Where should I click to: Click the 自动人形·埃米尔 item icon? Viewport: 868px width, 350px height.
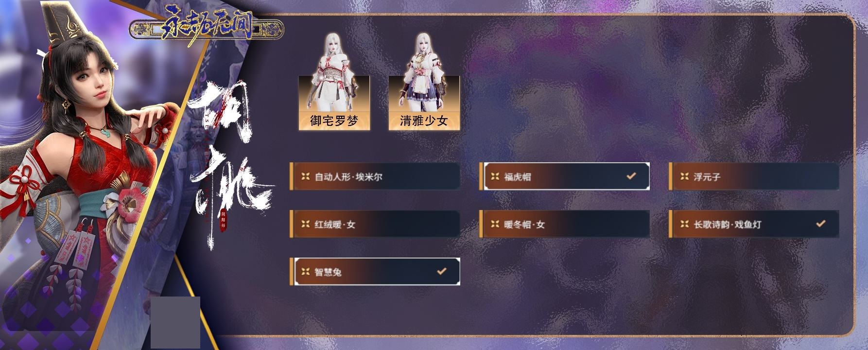pos(305,176)
